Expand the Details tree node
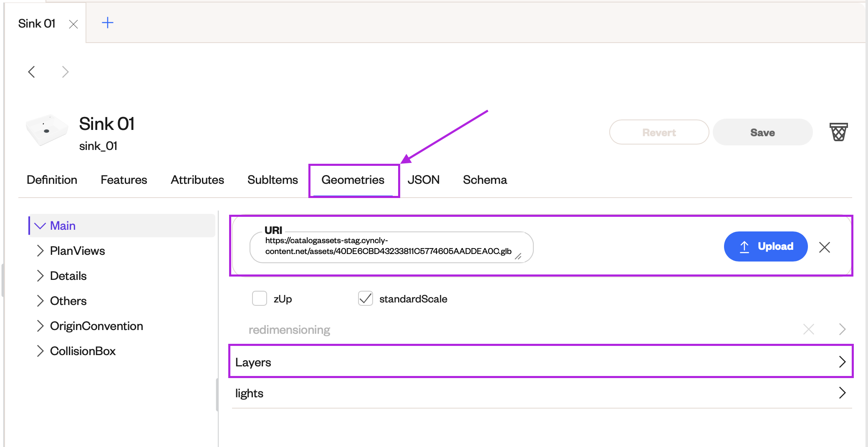 point(40,276)
